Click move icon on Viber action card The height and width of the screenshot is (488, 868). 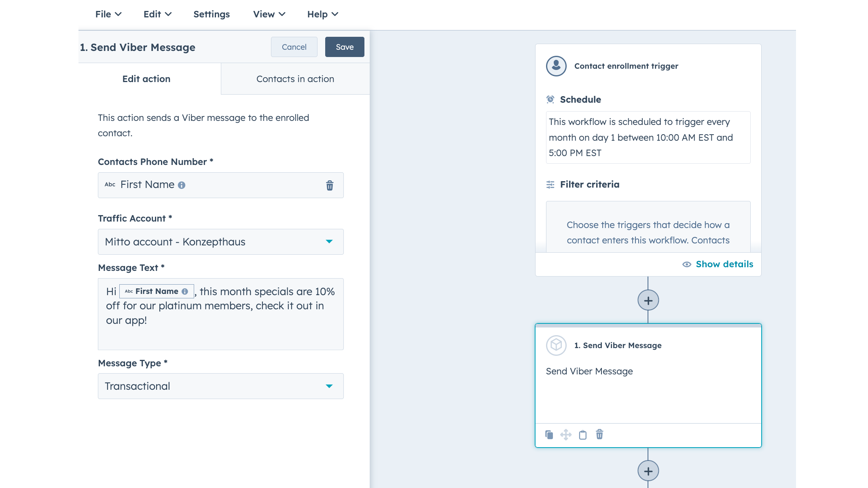tap(565, 435)
